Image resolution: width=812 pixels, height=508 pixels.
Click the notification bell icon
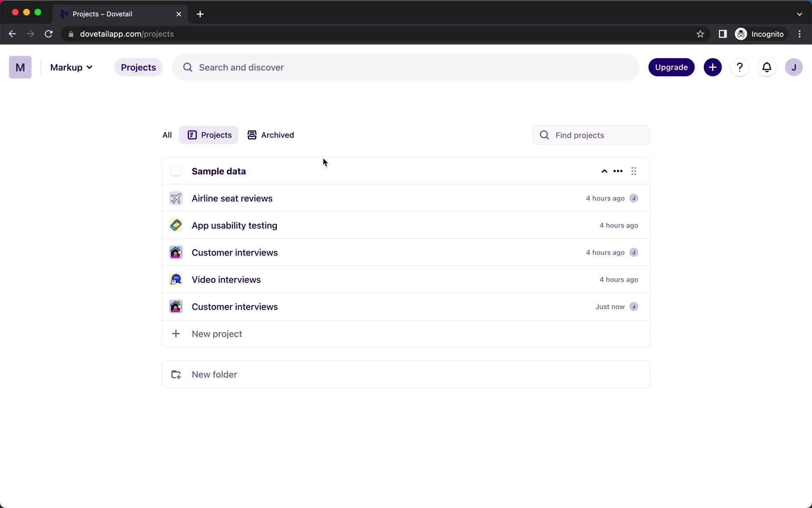click(x=766, y=67)
